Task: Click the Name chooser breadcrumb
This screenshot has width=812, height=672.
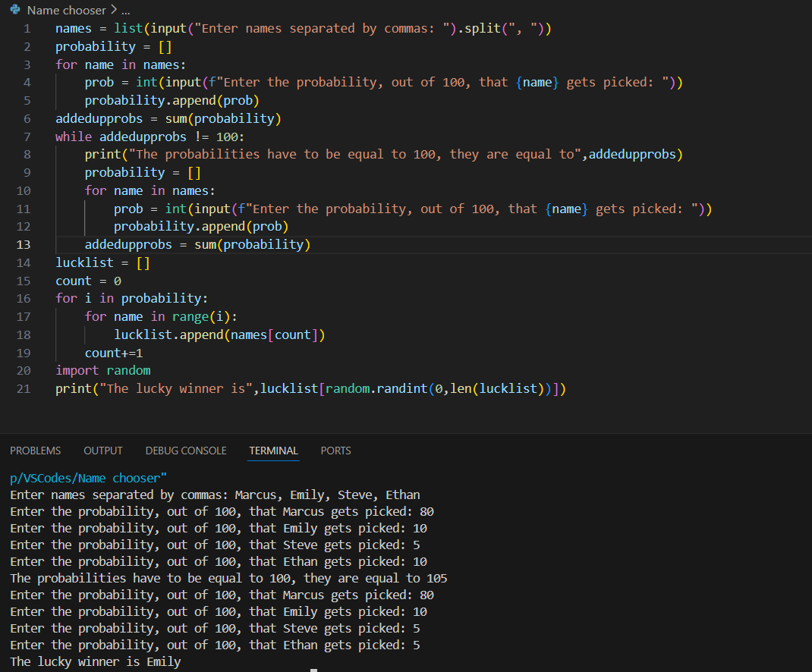Action: pyautogui.click(x=66, y=11)
